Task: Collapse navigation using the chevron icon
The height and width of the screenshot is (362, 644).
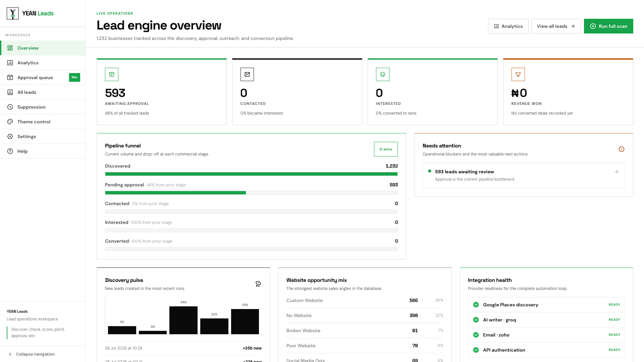Action: pyautogui.click(x=10, y=354)
